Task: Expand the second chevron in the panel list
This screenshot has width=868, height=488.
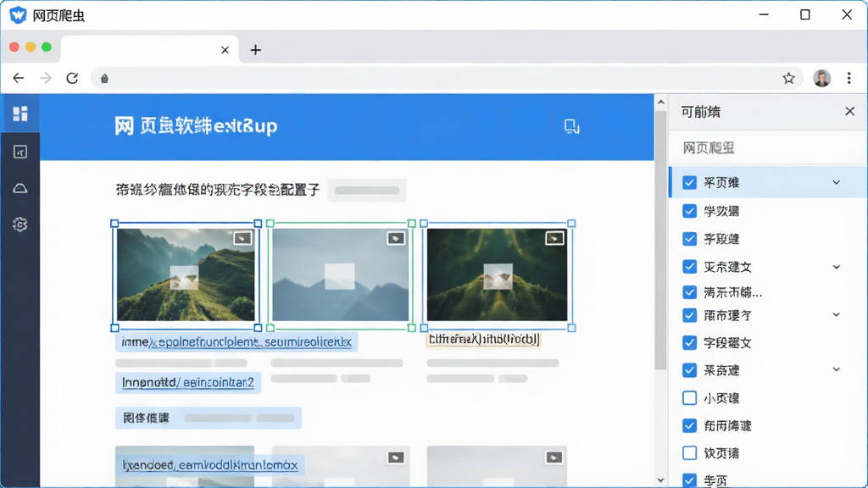Action: 837,267
